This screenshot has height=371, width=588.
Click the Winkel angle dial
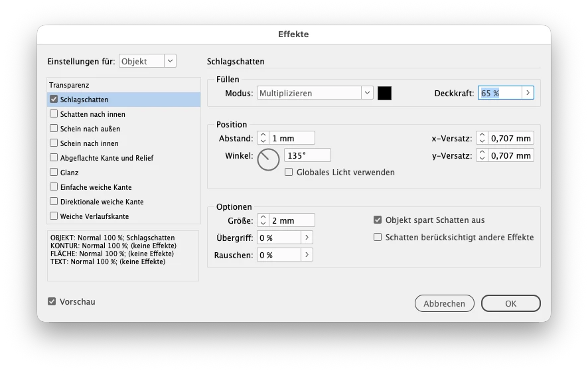pyautogui.click(x=268, y=159)
